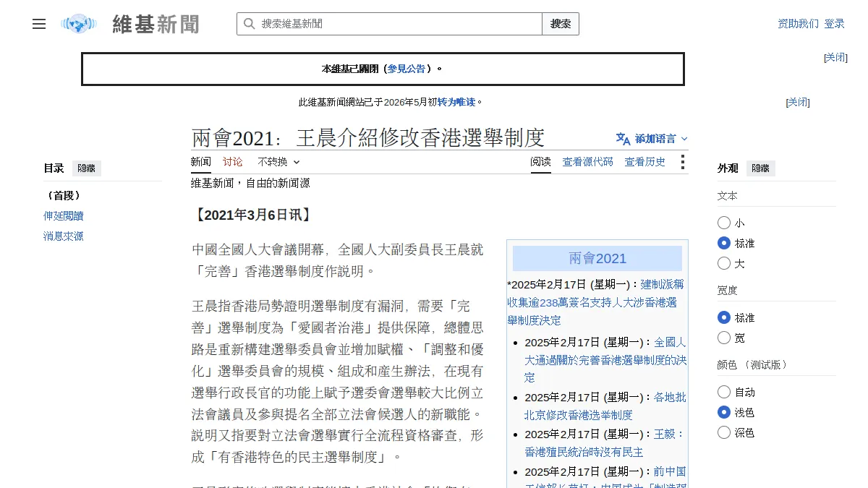Open the hamburger main menu
Viewport: 868px width, 488px height.
[39, 24]
